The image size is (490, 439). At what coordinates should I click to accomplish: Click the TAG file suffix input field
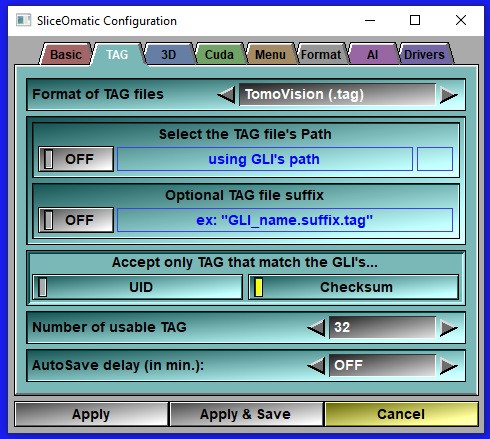pos(285,220)
